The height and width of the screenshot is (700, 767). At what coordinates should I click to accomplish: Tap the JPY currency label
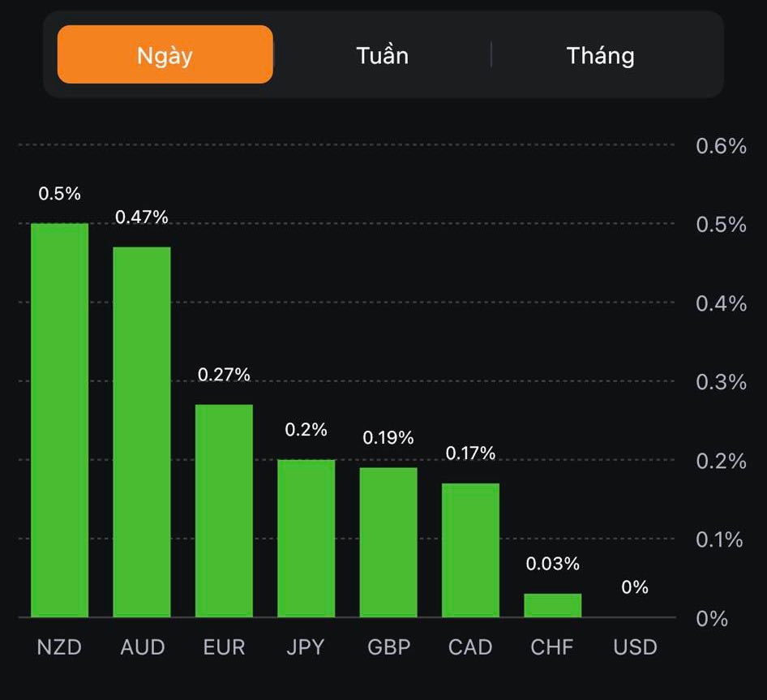click(x=306, y=647)
